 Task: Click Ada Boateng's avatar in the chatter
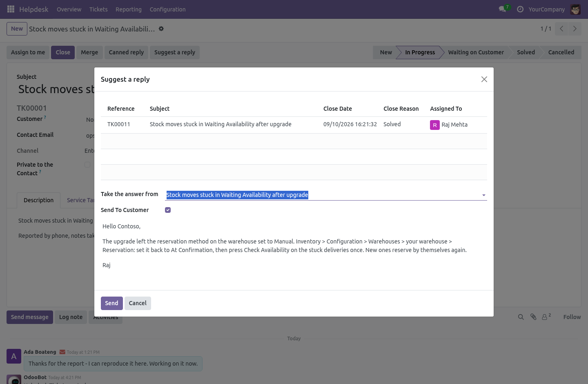(14, 356)
